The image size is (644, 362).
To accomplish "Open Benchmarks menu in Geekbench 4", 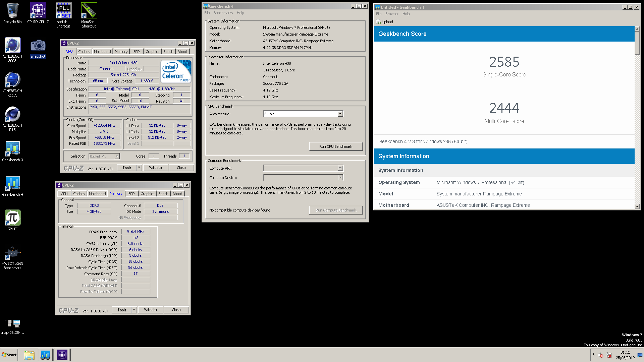I will 223,13.
